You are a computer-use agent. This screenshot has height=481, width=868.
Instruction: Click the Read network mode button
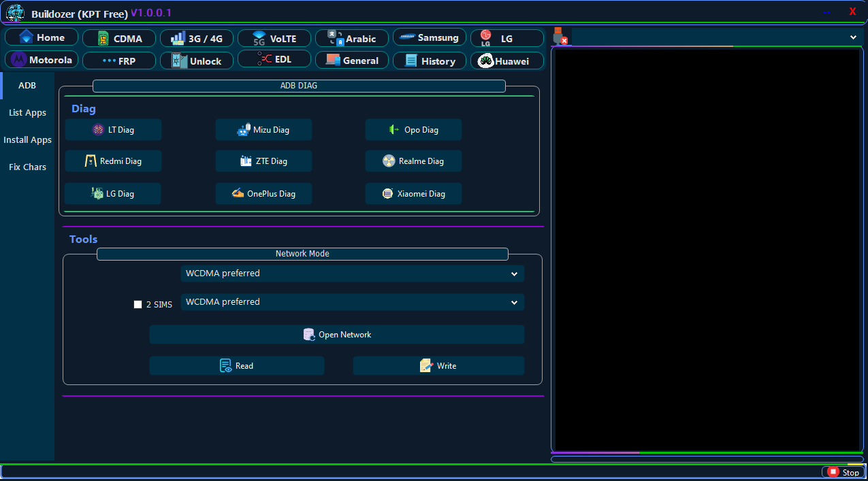pos(236,366)
